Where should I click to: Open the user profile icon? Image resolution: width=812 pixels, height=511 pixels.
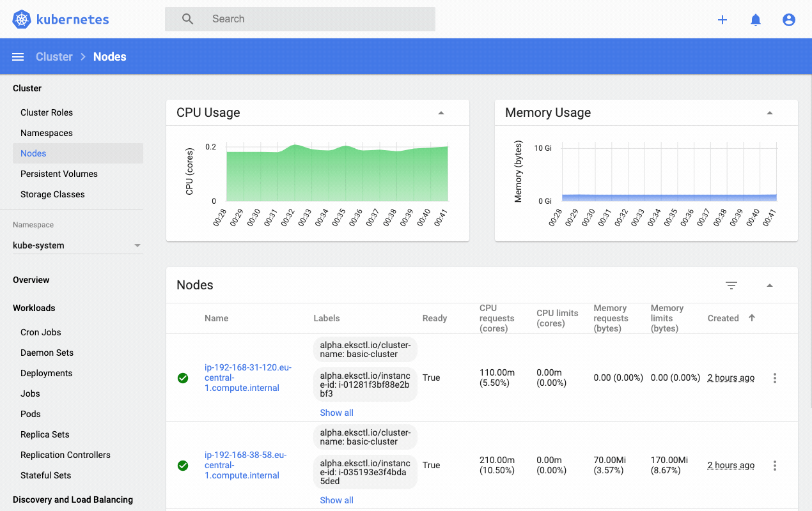tap(788, 19)
